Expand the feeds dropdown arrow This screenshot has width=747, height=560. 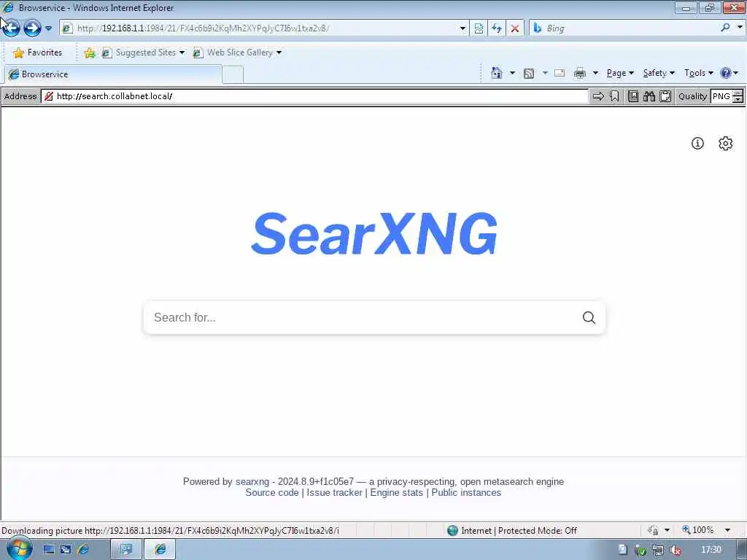(545, 74)
